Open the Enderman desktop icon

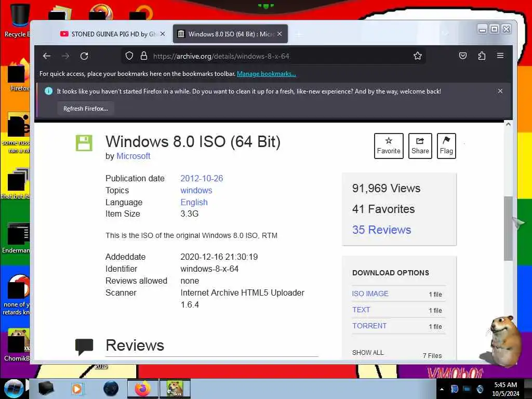pyautogui.click(x=16, y=238)
